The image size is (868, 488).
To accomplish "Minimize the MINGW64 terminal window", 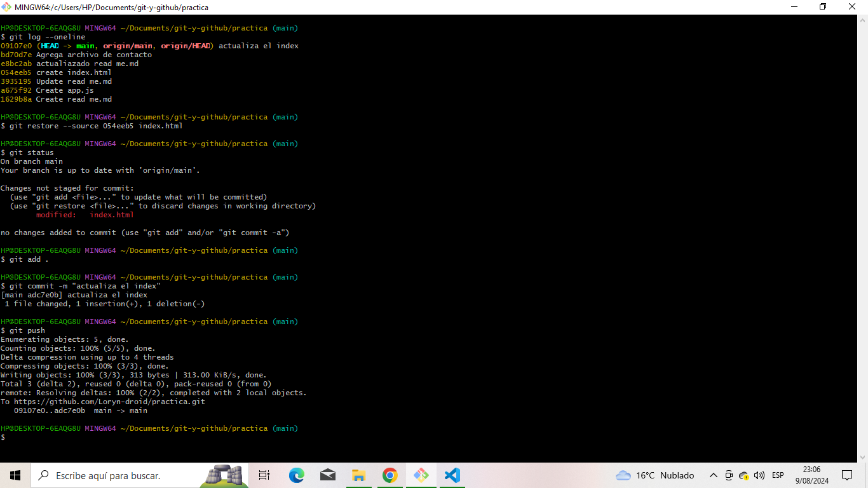I will 794,7.
